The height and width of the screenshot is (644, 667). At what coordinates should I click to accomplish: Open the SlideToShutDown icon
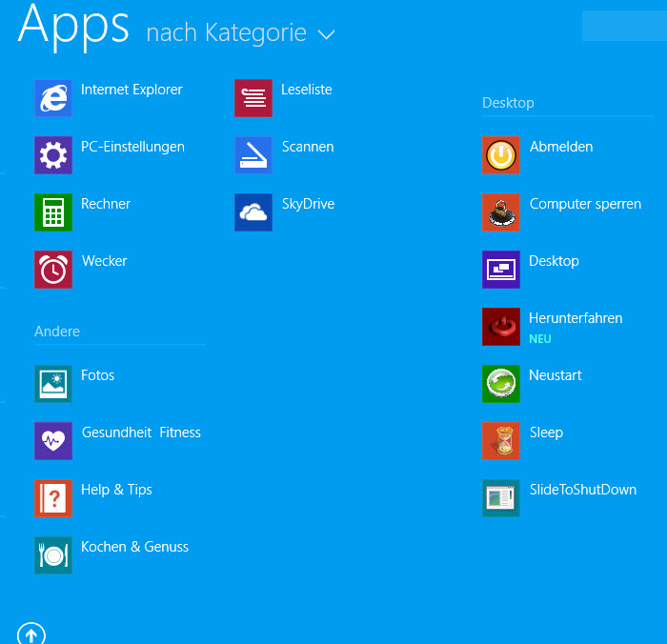tap(501, 498)
